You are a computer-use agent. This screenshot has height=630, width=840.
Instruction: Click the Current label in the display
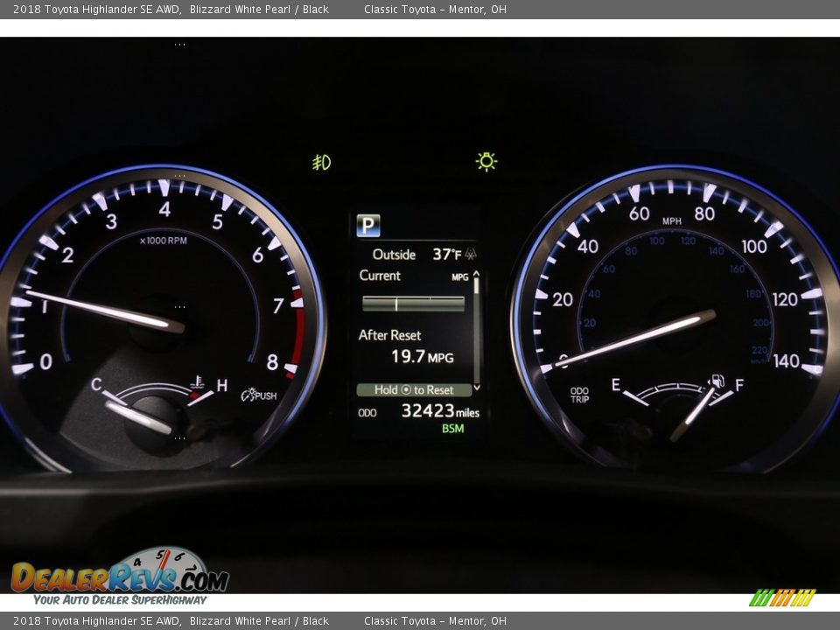[x=380, y=276]
